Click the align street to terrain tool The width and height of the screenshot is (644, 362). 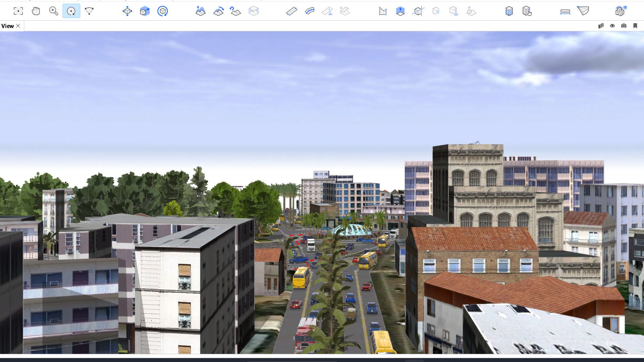pos(345,11)
